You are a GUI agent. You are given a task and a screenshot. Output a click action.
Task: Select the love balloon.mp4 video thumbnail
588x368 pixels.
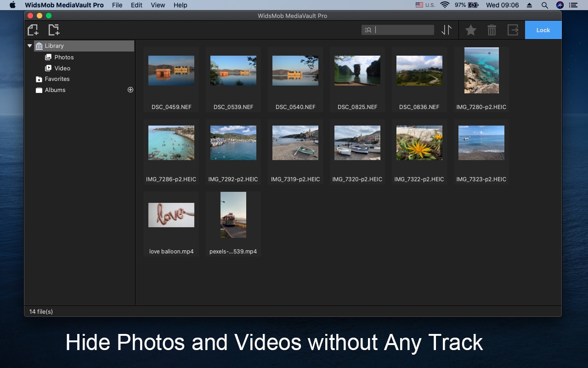pos(171,215)
